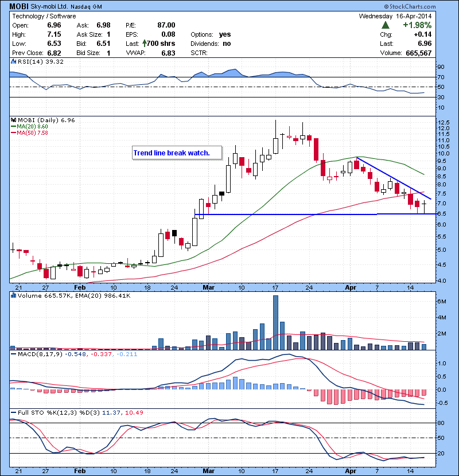The image size is (459, 476).
Task: Click the green up-arrow beside +1.98%
Action: pos(386,25)
